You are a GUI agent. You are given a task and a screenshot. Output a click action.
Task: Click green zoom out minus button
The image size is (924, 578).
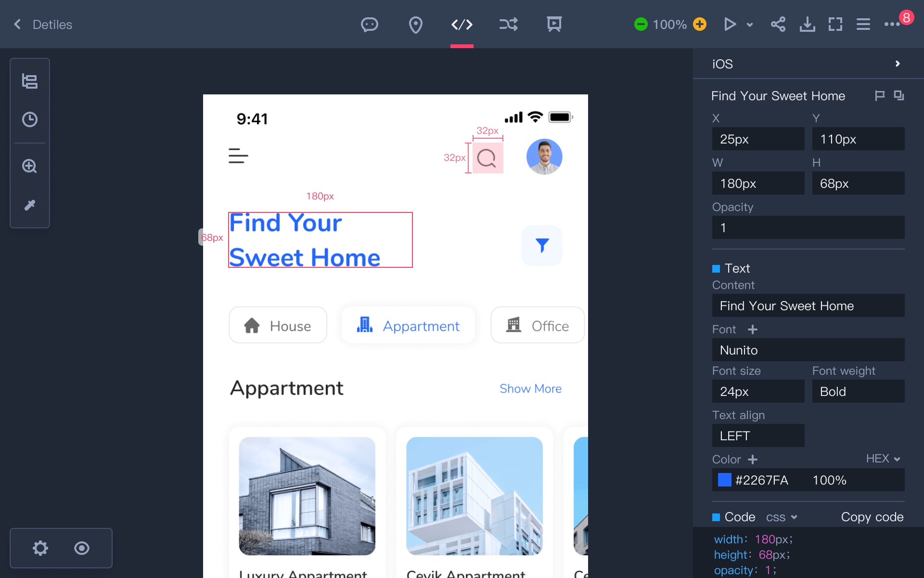641,24
